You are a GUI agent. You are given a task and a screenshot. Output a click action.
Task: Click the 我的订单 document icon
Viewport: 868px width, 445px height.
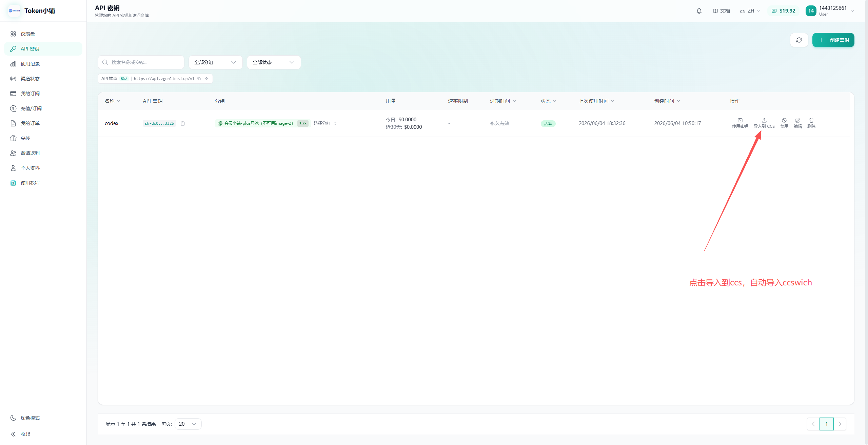click(13, 123)
